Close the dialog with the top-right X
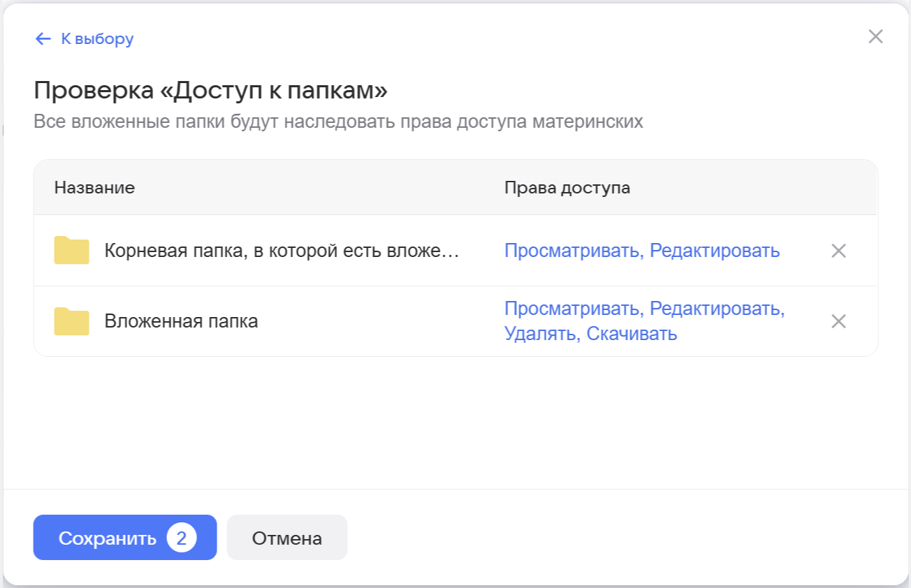This screenshot has height=588, width=911. point(875,37)
